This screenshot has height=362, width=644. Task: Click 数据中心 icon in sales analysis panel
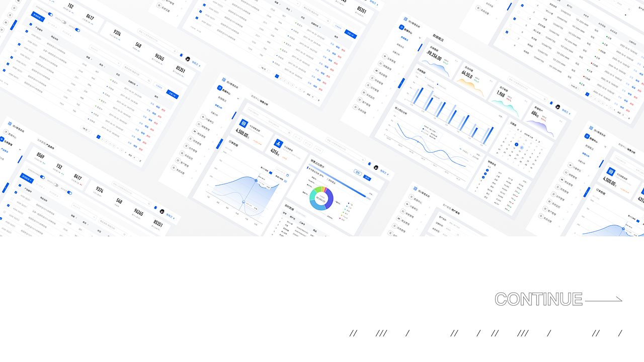coord(219,88)
